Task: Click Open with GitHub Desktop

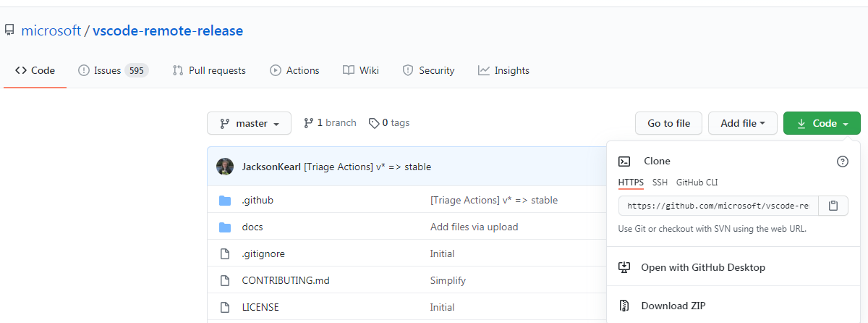Action: [x=703, y=267]
